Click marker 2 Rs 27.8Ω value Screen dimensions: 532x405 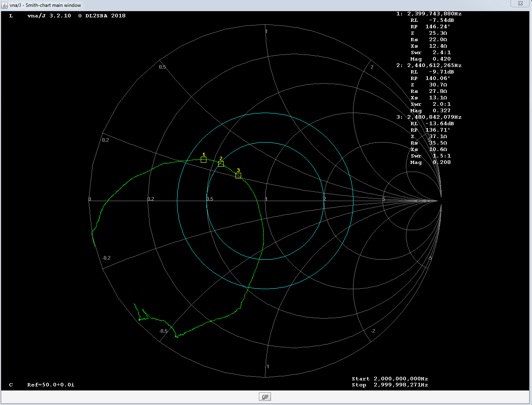(438, 91)
